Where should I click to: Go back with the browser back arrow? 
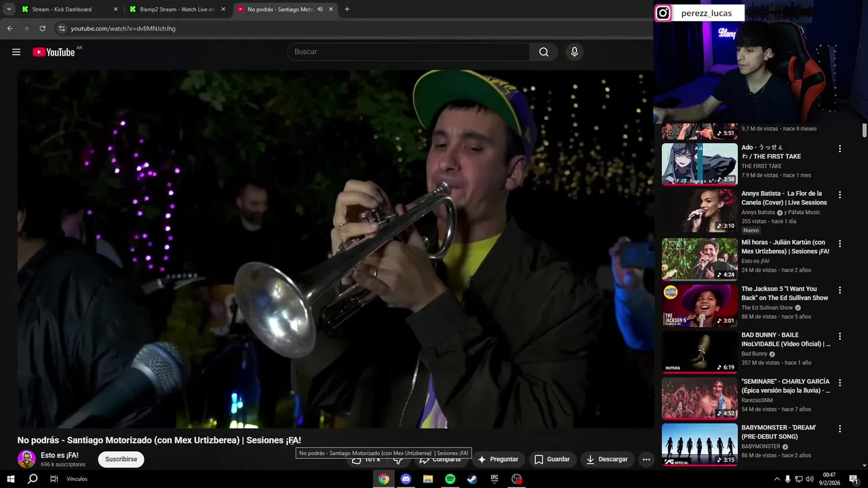tap(9, 28)
